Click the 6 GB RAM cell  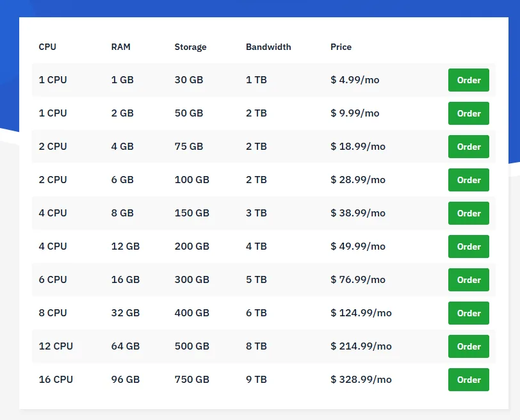click(122, 180)
